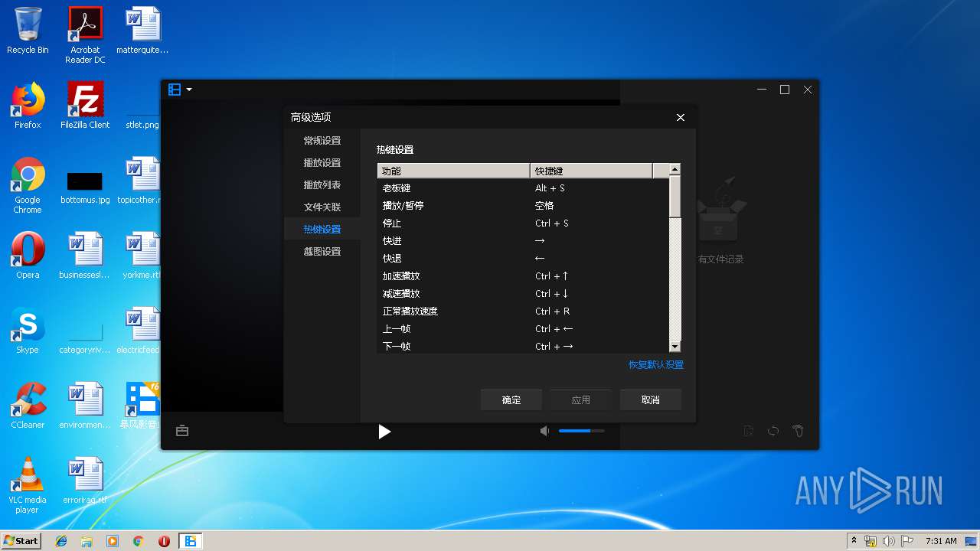Select the 加速播放 row
Image resolution: width=980 pixels, height=551 pixels.
(x=523, y=276)
